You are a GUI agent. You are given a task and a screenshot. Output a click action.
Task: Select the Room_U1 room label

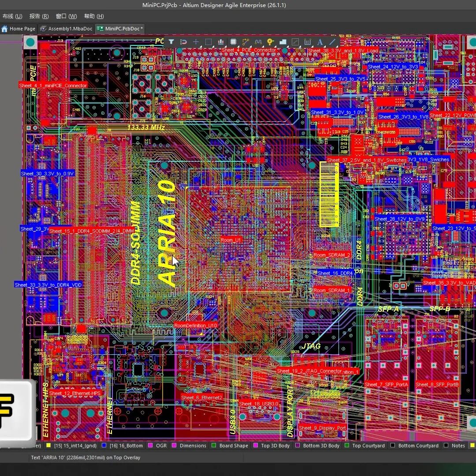pos(231,240)
